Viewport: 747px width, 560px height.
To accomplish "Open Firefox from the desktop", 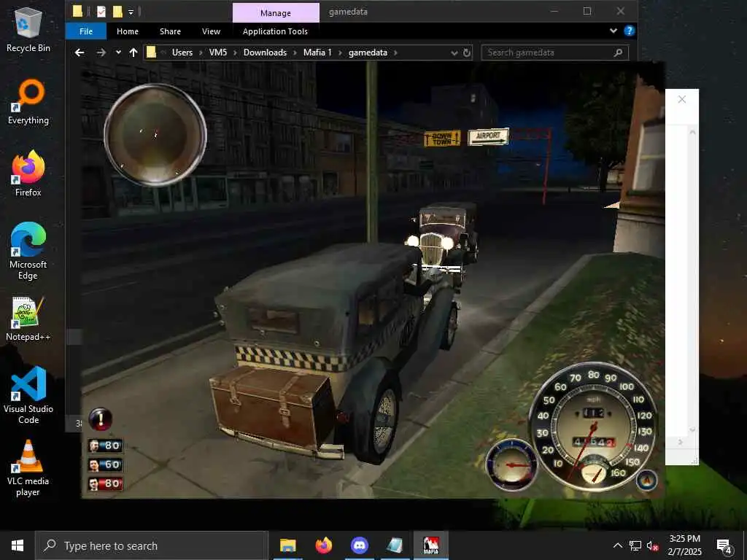I will click(28, 174).
